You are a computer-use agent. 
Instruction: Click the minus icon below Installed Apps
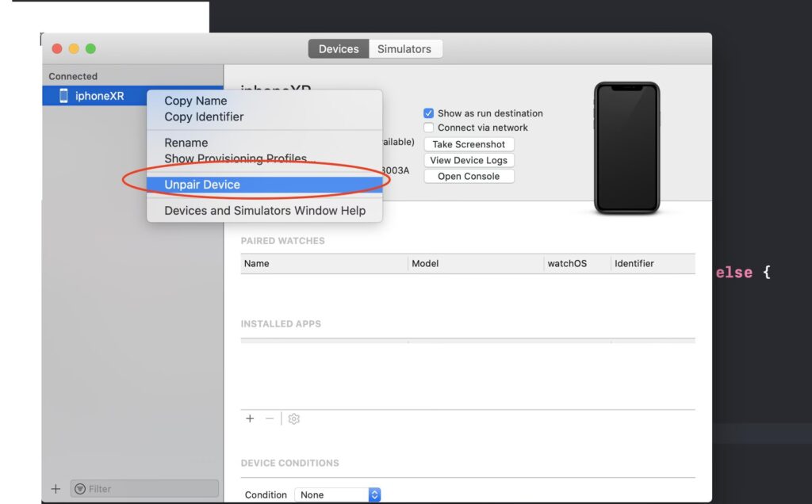[270, 418]
